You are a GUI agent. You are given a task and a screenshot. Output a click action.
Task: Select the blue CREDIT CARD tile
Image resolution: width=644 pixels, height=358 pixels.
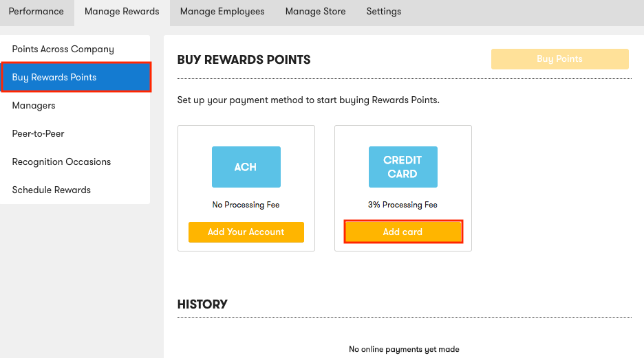[403, 167]
